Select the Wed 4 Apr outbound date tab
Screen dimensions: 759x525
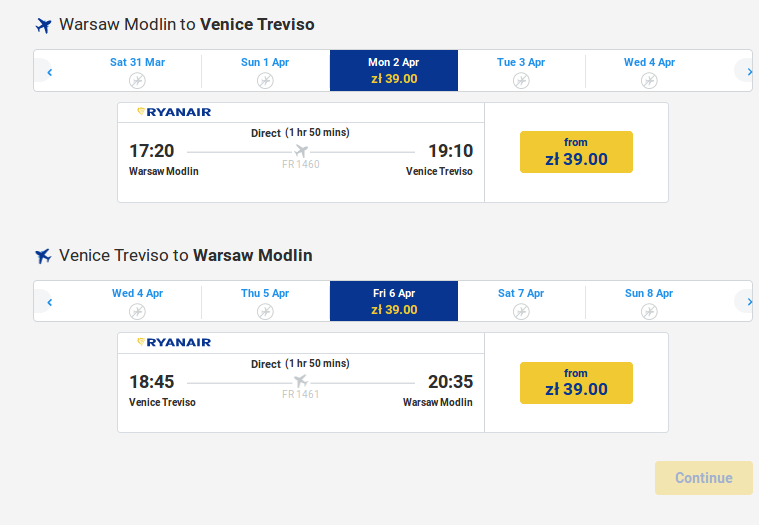coord(649,70)
